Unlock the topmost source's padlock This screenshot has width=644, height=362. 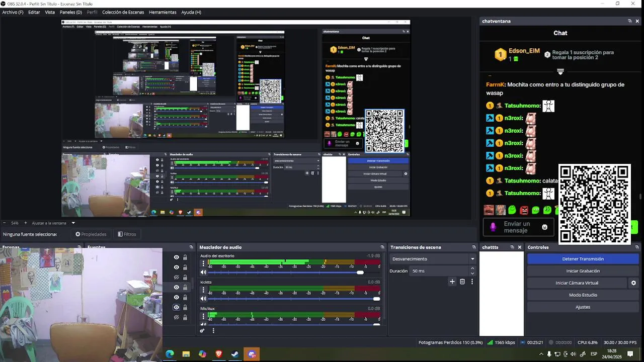pos(185,257)
